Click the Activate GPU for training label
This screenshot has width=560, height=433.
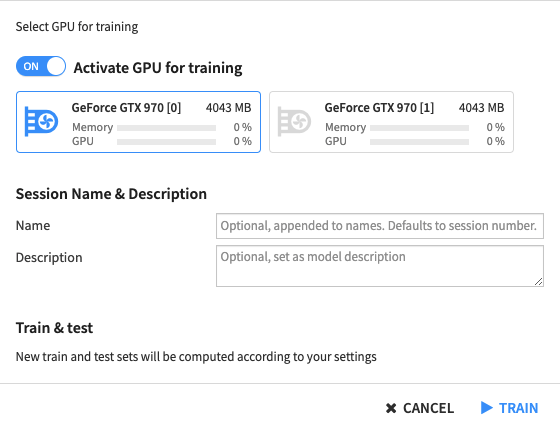158,68
